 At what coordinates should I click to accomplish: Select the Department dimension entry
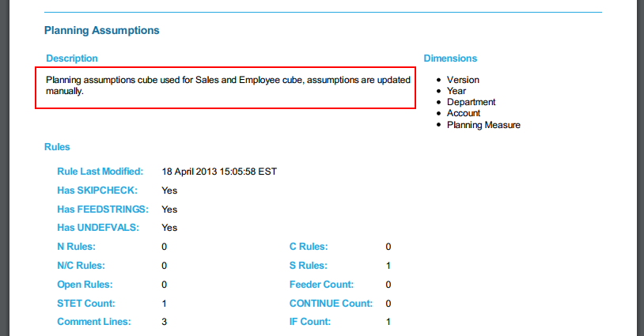pyautogui.click(x=471, y=102)
